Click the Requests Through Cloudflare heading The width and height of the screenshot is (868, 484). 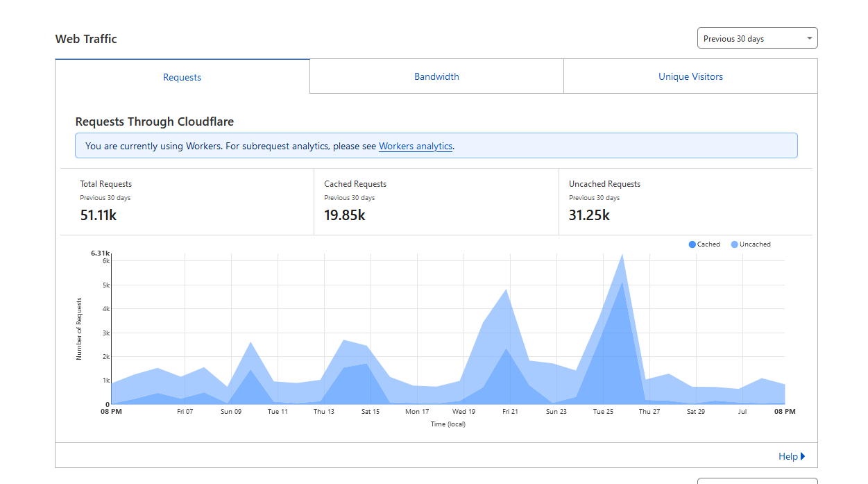pyautogui.click(x=155, y=122)
